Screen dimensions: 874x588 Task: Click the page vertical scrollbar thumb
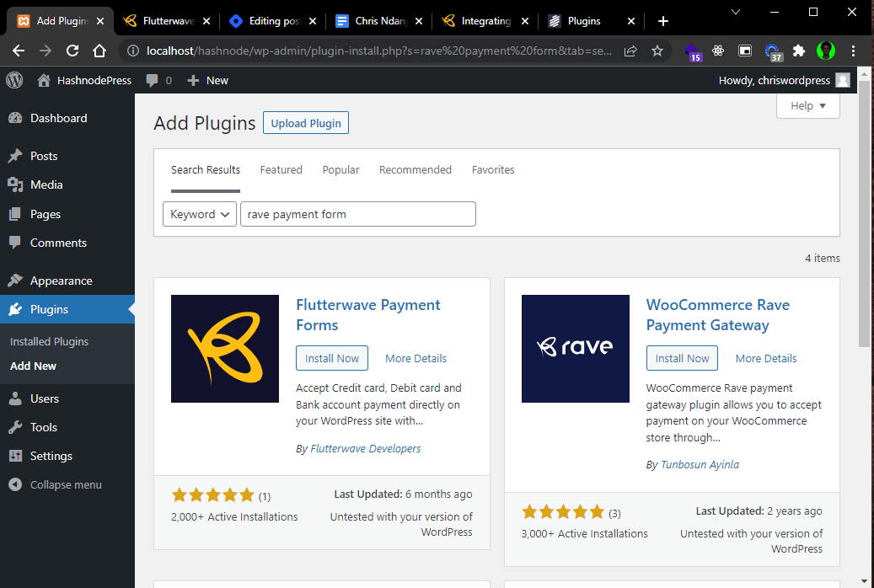point(863,213)
